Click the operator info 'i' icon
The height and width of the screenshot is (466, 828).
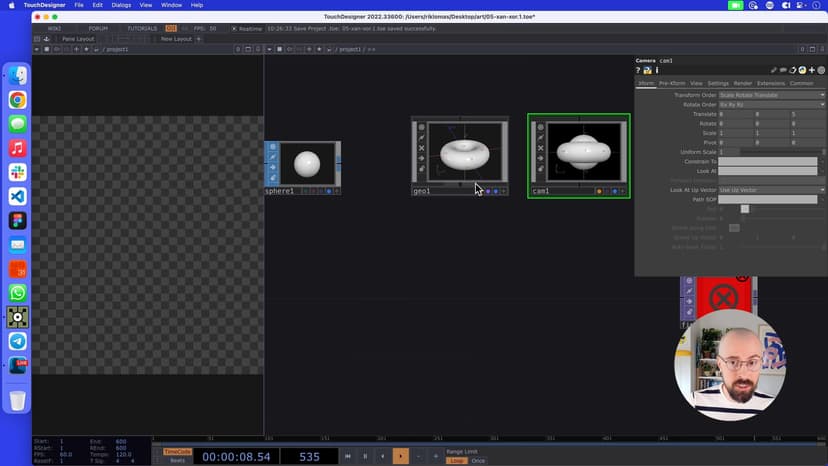(x=656, y=70)
